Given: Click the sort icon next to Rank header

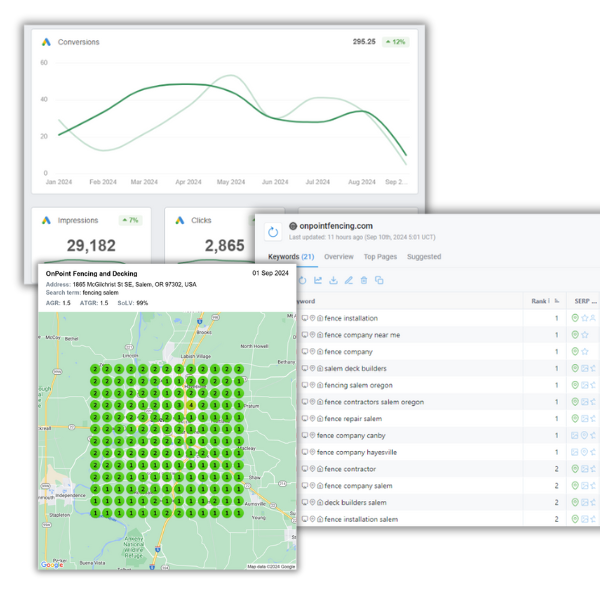Looking at the screenshot, I should [x=557, y=301].
